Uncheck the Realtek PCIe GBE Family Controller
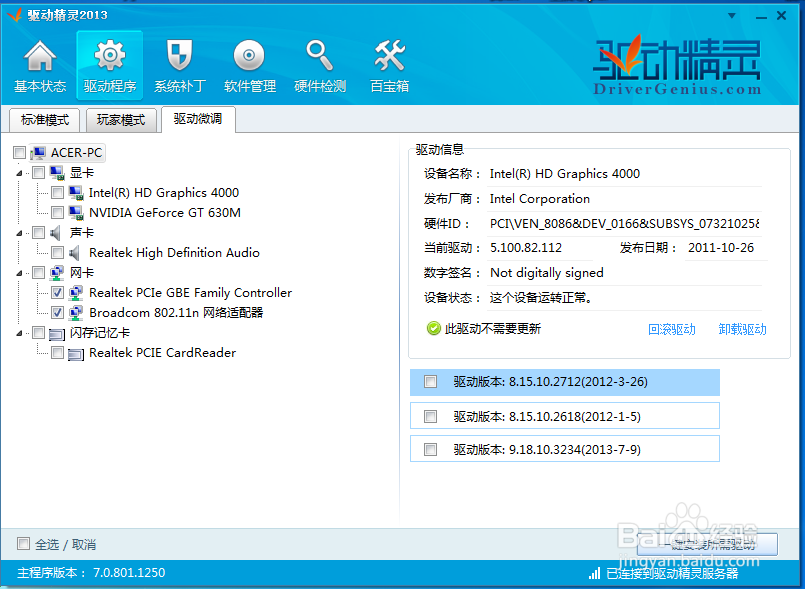Screen dimensions: 805x589 58,293
